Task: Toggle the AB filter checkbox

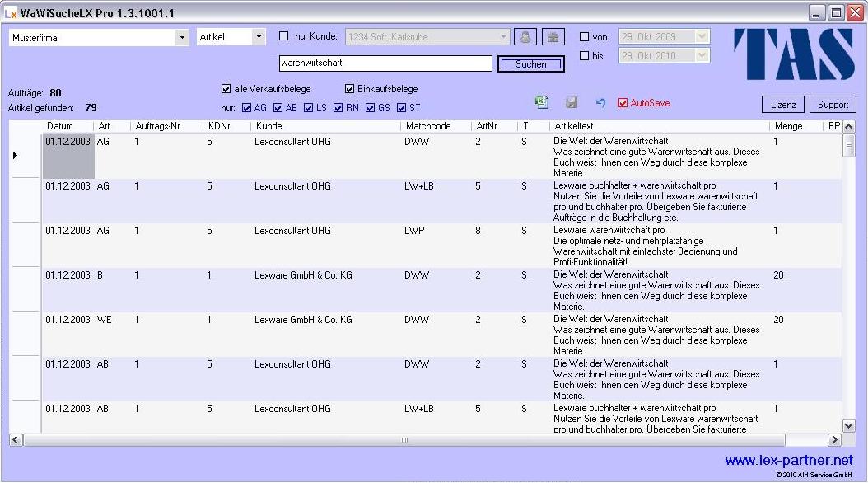Action: (278, 107)
